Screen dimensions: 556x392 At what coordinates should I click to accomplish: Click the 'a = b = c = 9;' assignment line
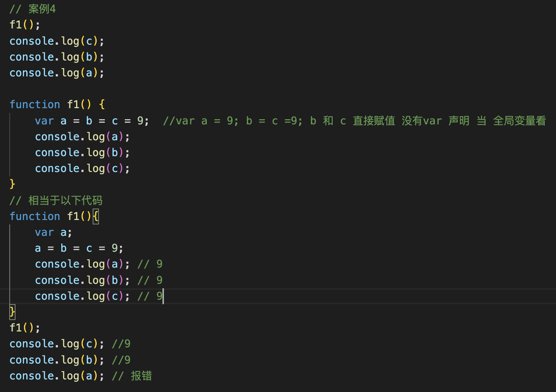(79, 248)
